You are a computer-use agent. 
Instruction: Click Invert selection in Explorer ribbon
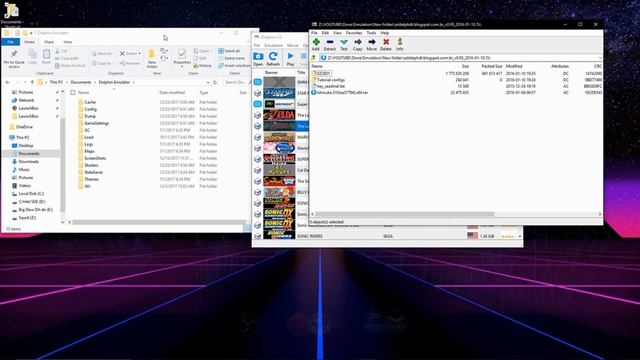point(234,66)
